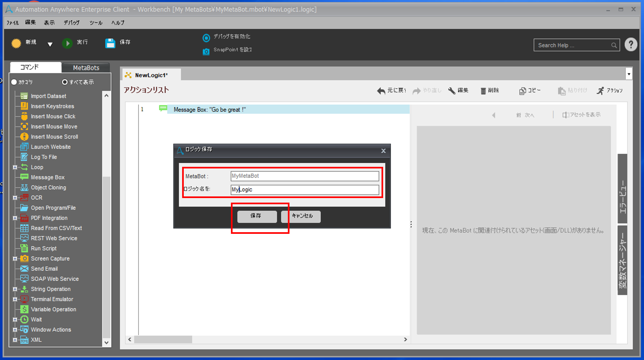Click the horizontal scrollbar right arrow
Viewport: 644px width, 360px height.
(405, 340)
